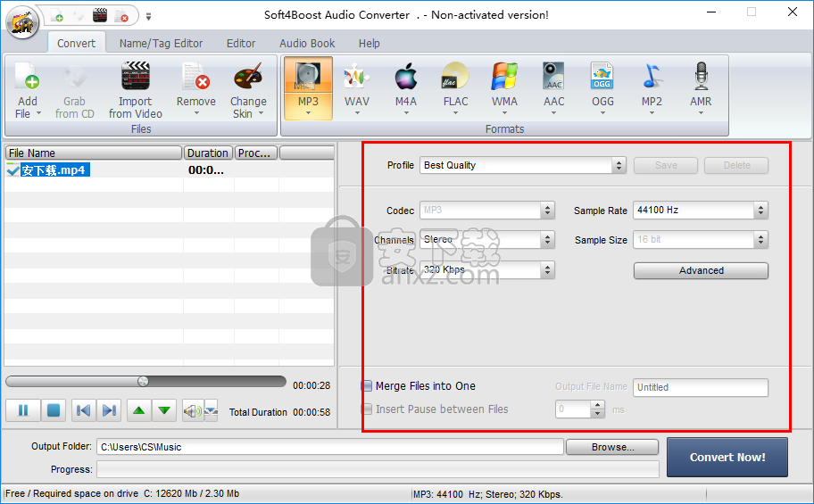
Task: Select the MP2 output format
Action: tap(652, 88)
